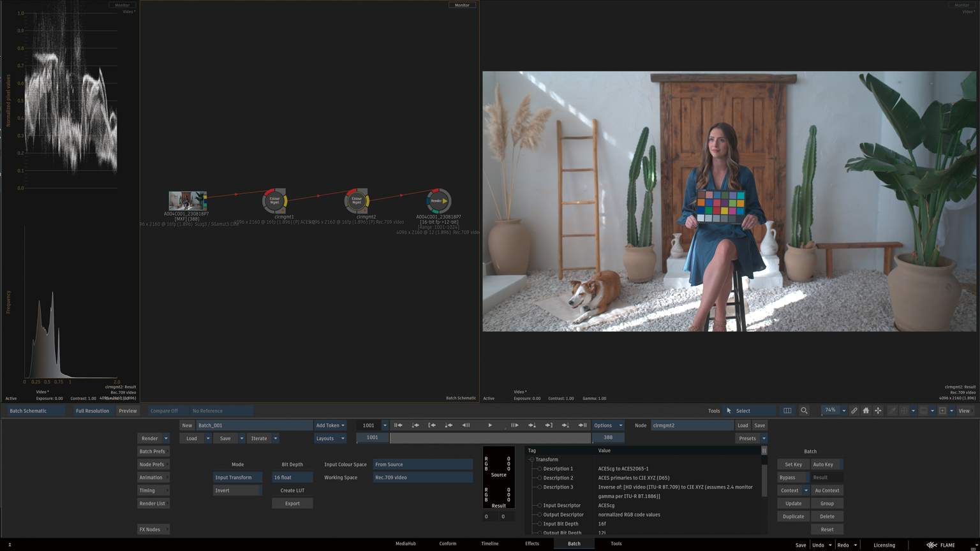
Task: Open the viewport split layout icon
Action: pyautogui.click(x=787, y=411)
